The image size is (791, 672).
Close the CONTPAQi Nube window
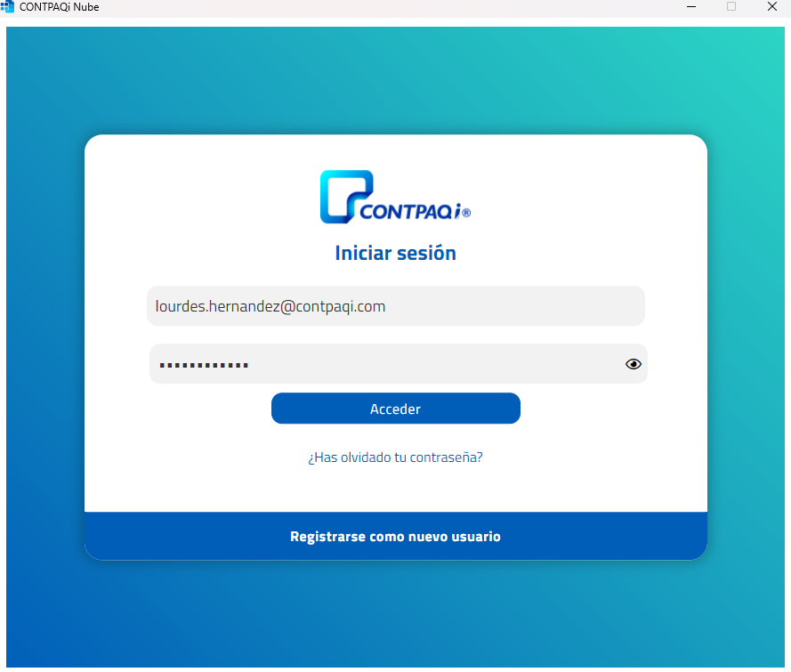771,6
